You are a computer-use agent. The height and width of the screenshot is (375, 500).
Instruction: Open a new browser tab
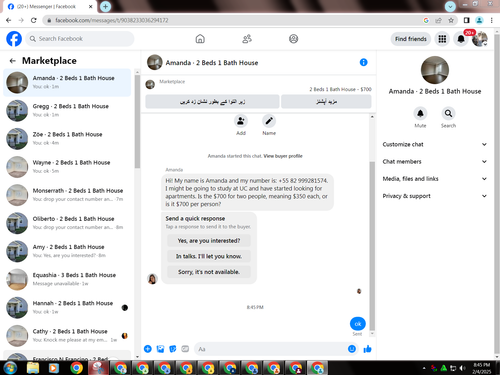click(x=105, y=6)
